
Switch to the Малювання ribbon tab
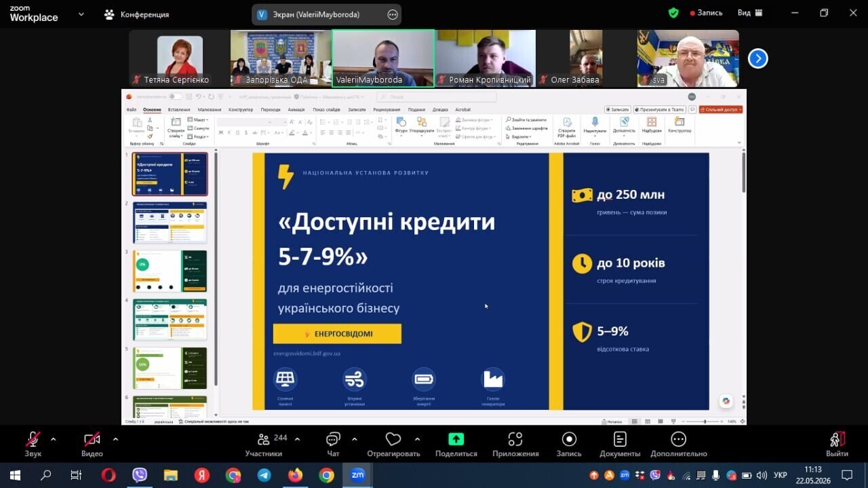coord(210,109)
